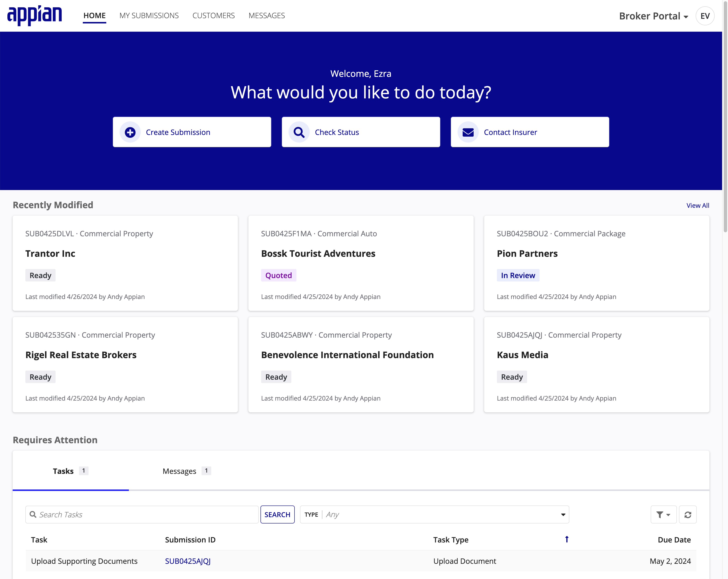The image size is (728, 579).
Task: Click the envelope icon for Contact Insurer
Action: (468, 132)
